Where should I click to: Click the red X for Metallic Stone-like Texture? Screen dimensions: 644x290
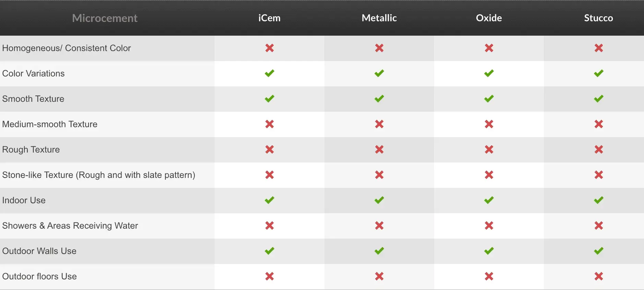click(x=379, y=175)
